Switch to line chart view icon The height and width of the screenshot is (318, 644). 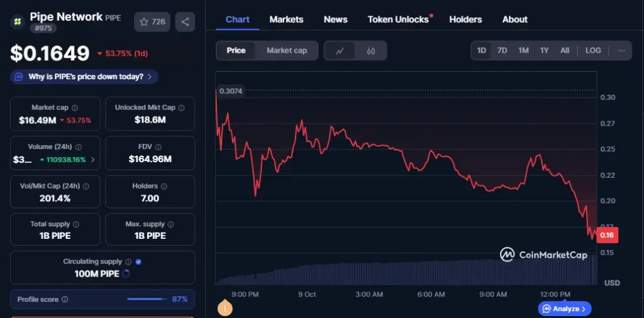[x=340, y=51]
